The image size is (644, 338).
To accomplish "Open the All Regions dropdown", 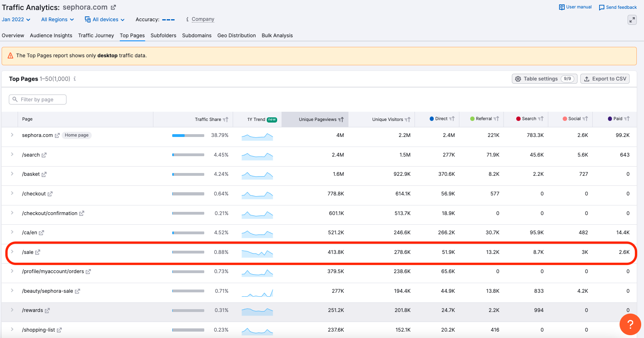I will coord(58,19).
